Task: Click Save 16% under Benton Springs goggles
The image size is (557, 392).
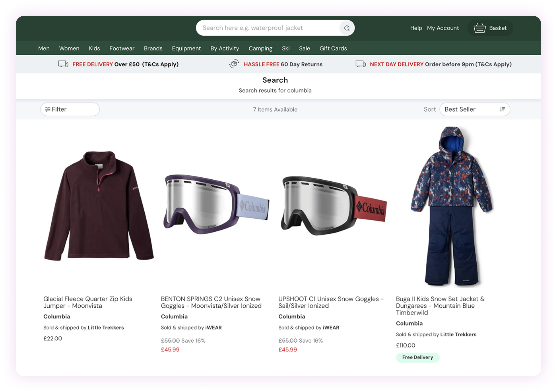Action: pos(193,341)
